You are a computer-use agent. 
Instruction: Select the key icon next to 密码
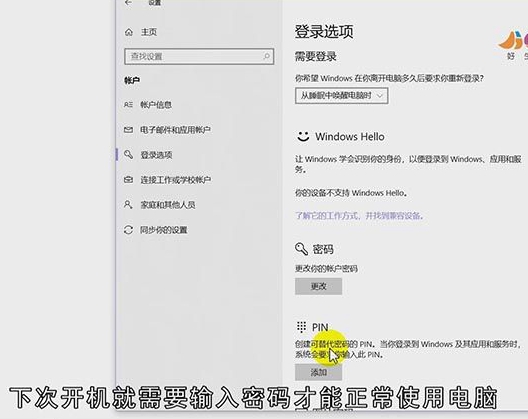pos(301,249)
